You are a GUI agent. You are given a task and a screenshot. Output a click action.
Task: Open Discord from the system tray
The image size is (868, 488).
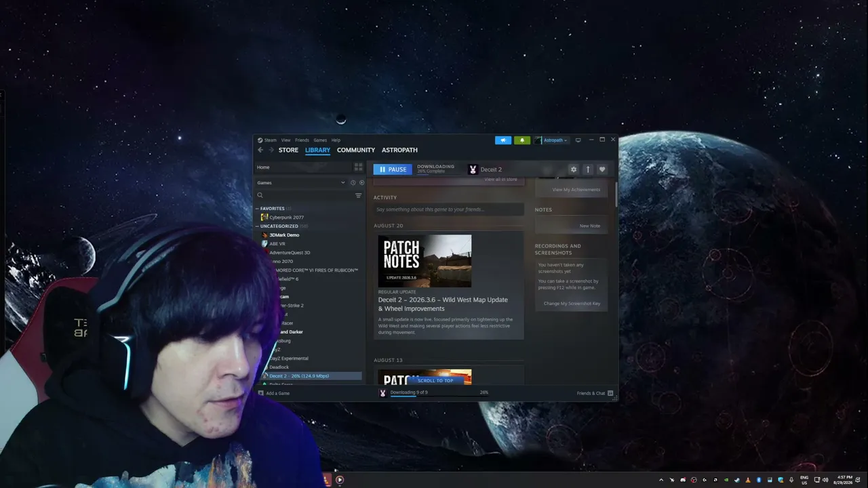coord(683,480)
